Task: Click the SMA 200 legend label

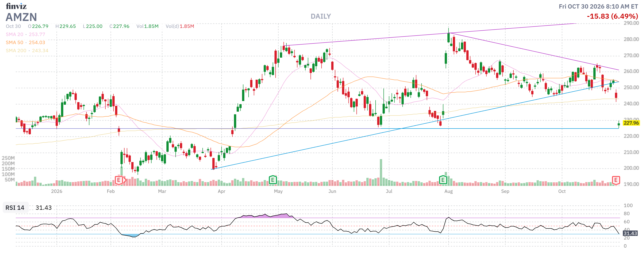Action: [16, 50]
